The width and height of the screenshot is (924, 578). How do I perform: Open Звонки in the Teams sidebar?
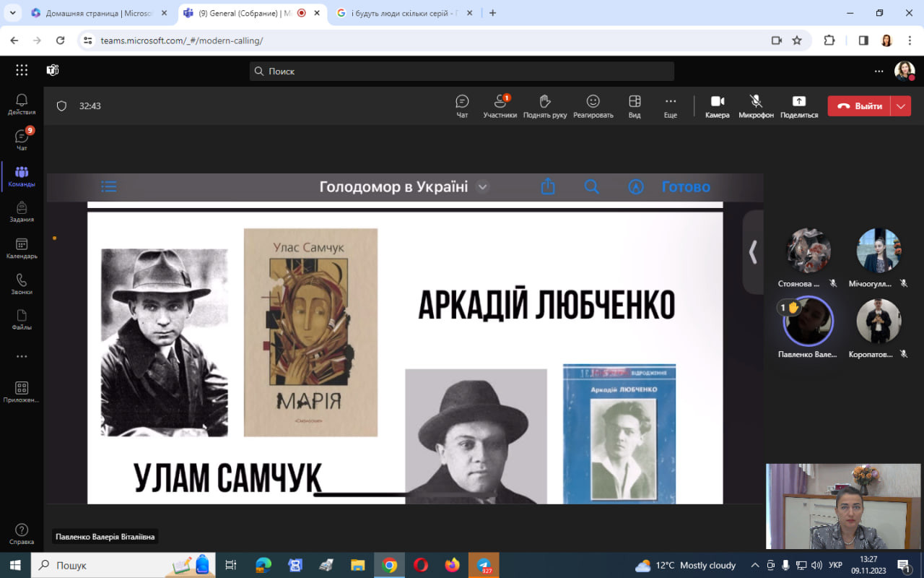click(22, 285)
